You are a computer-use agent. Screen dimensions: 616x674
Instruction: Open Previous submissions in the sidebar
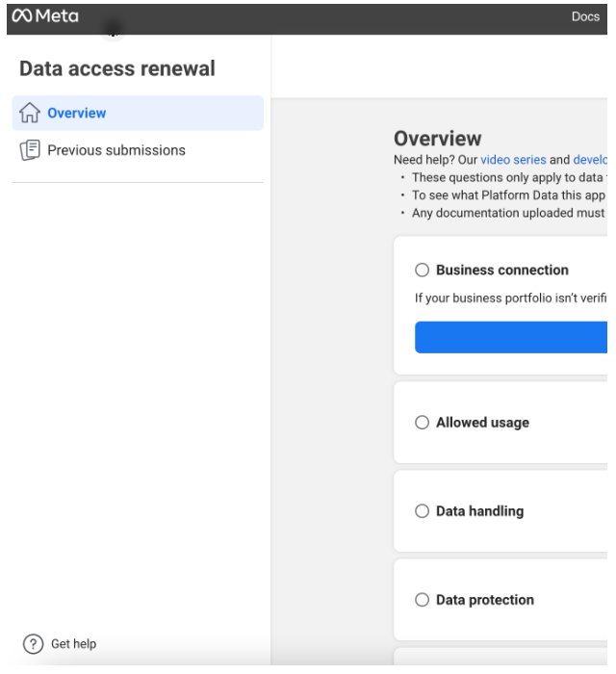[x=116, y=150]
